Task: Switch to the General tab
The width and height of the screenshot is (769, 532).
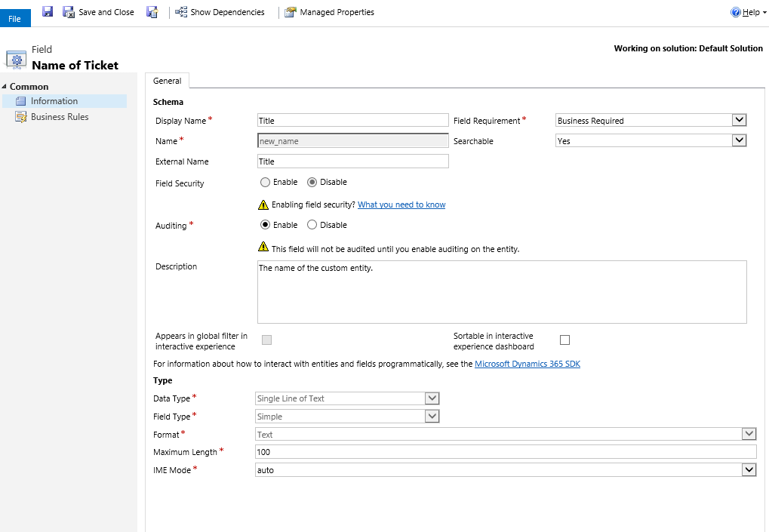Action: pyautogui.click(x=168, y=81)
